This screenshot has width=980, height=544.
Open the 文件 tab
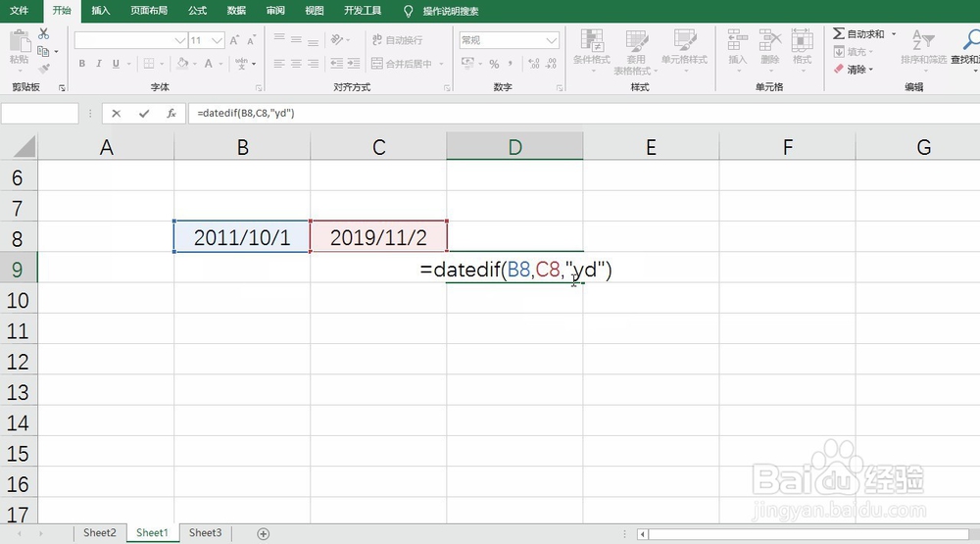click(19, 11)
